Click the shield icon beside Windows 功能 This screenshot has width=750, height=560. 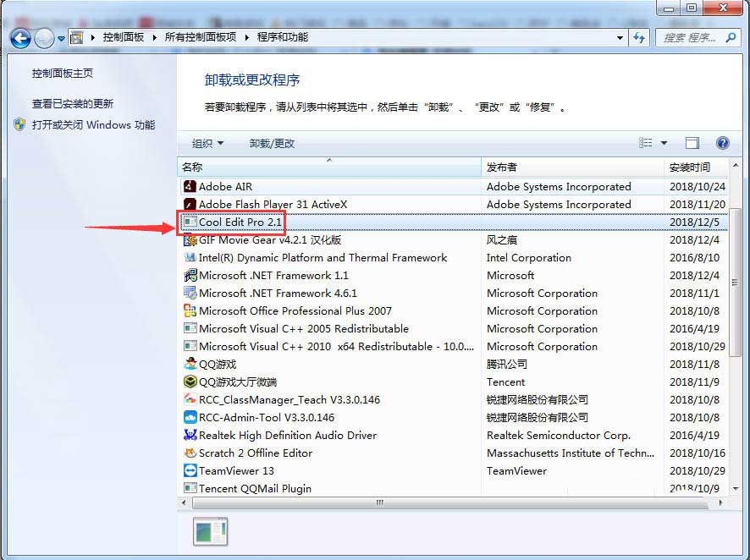pyautogui.click(x=19, y=124)
